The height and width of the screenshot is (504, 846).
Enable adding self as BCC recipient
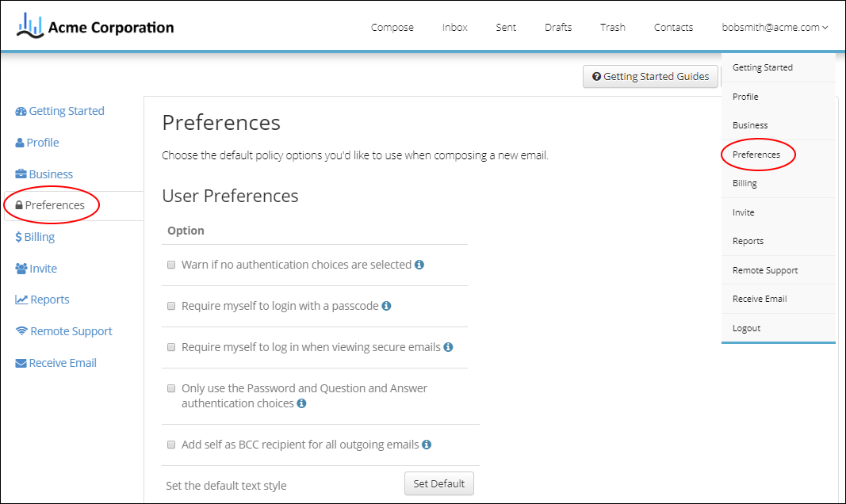point(171,445)
